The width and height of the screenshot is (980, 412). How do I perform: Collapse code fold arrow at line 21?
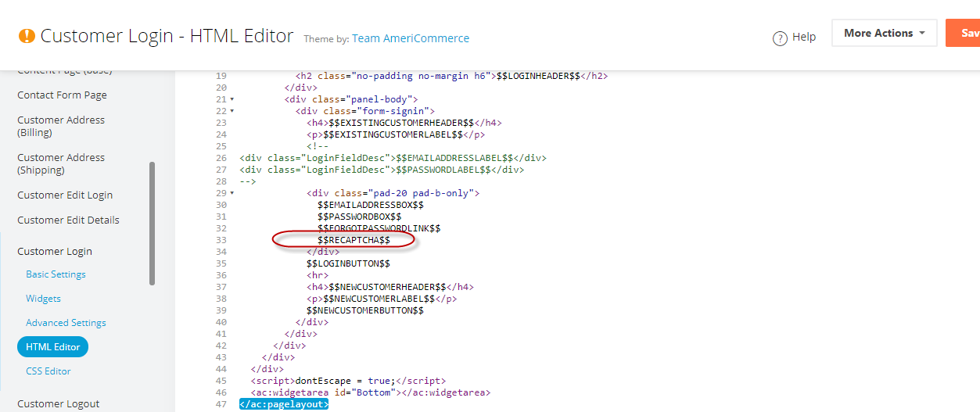point(232,99)
